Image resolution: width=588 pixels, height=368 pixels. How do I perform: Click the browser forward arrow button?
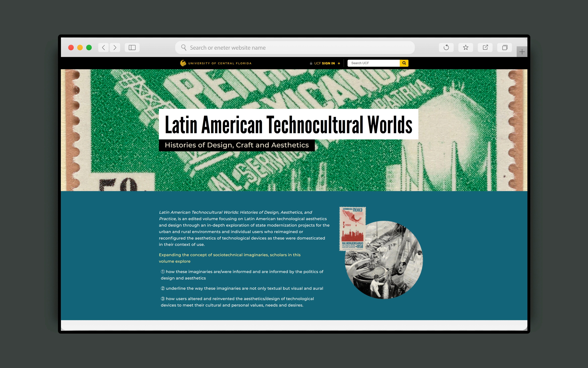[115, 47]
